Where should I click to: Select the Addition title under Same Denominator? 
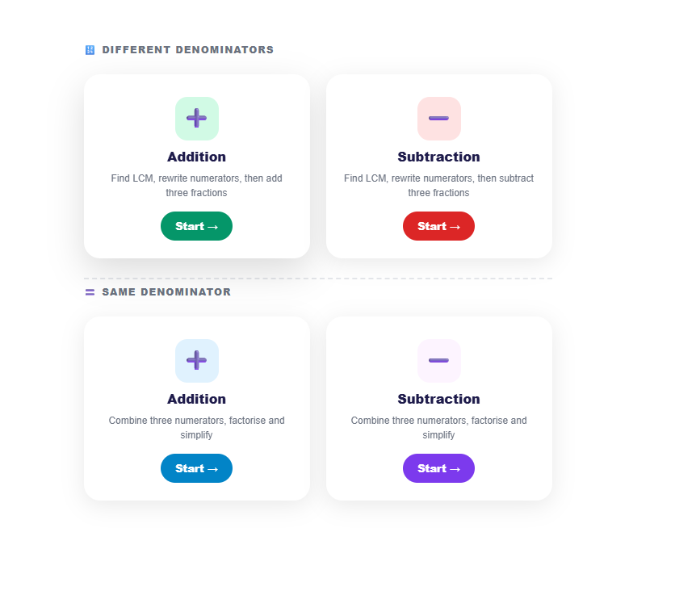(196, 399)
